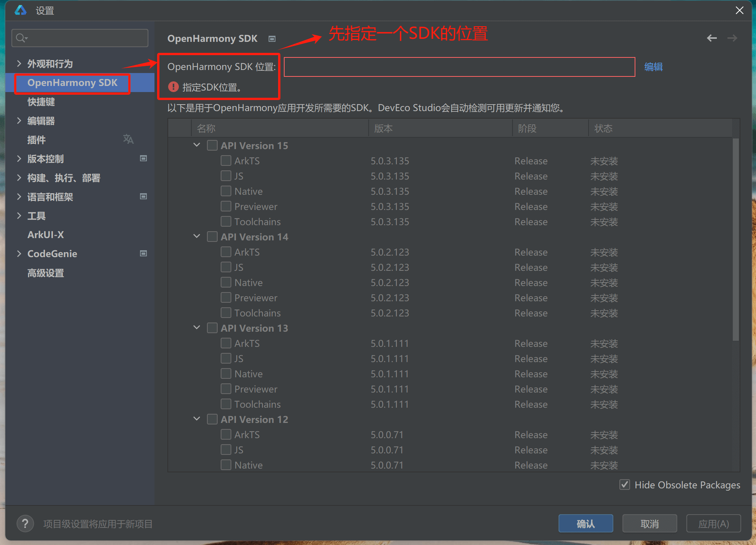Collapse the API Version 14 group
756x545 pixels.
coord(197,236)
